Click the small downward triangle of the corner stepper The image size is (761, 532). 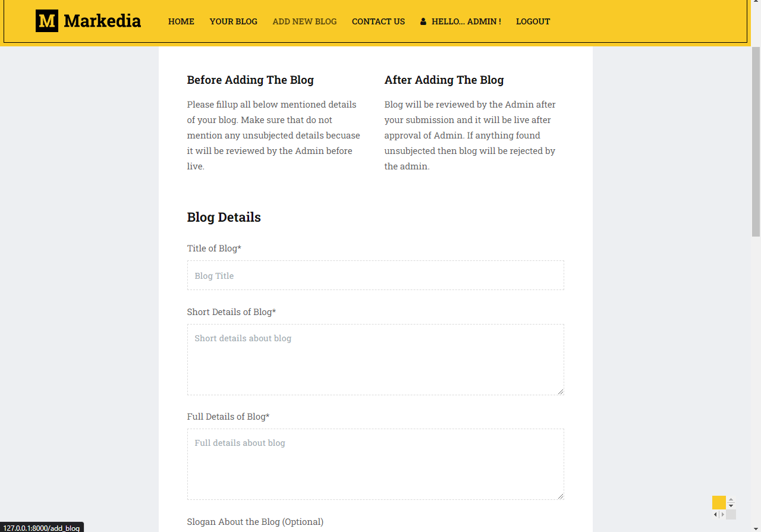[731, 506]
